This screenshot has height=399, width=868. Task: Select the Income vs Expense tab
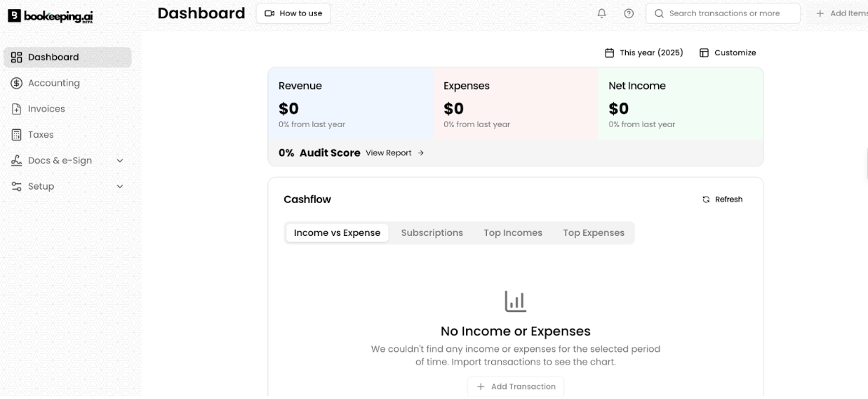pyautogui.click(x=337, y=233)
